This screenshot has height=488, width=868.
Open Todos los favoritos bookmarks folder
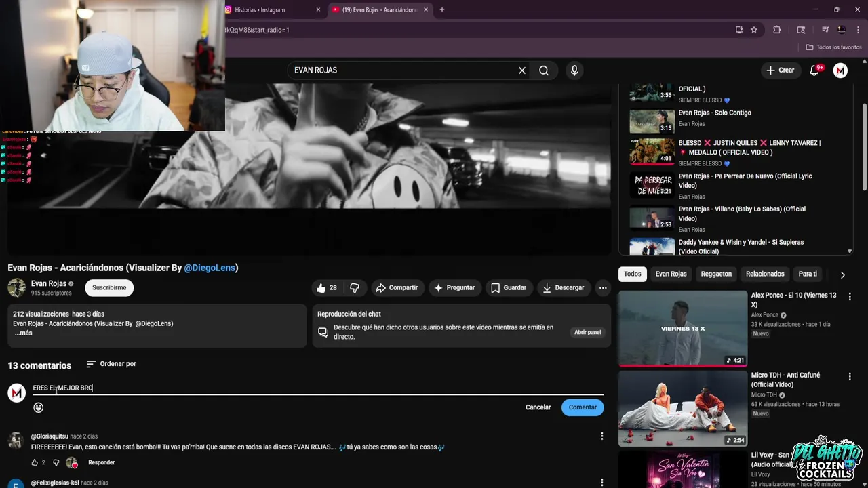click(x=833, y=47)
